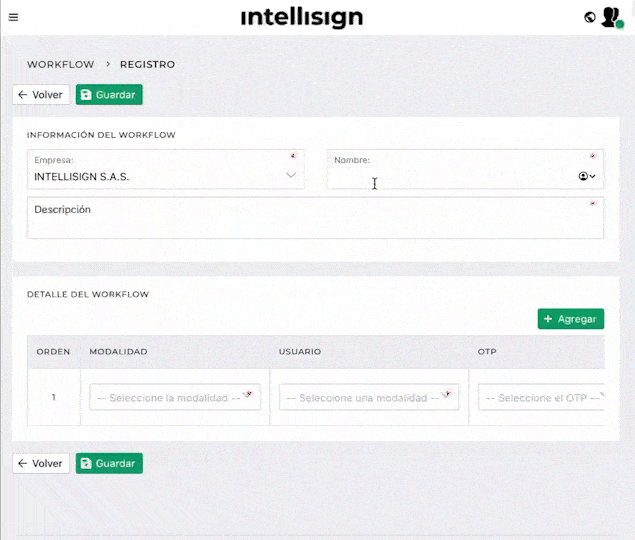Click the top Guardar button
The width and height of the screenshot is (635, 540).
click(109, 94)
